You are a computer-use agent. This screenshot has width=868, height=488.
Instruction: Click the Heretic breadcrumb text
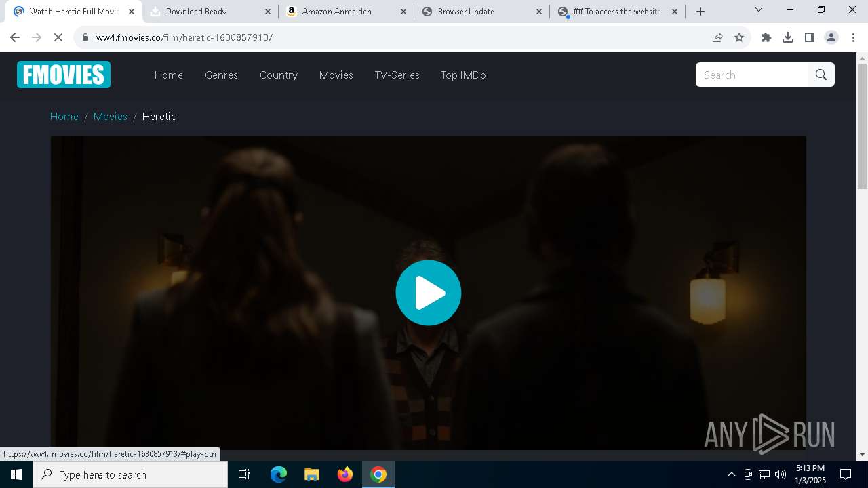159,116
